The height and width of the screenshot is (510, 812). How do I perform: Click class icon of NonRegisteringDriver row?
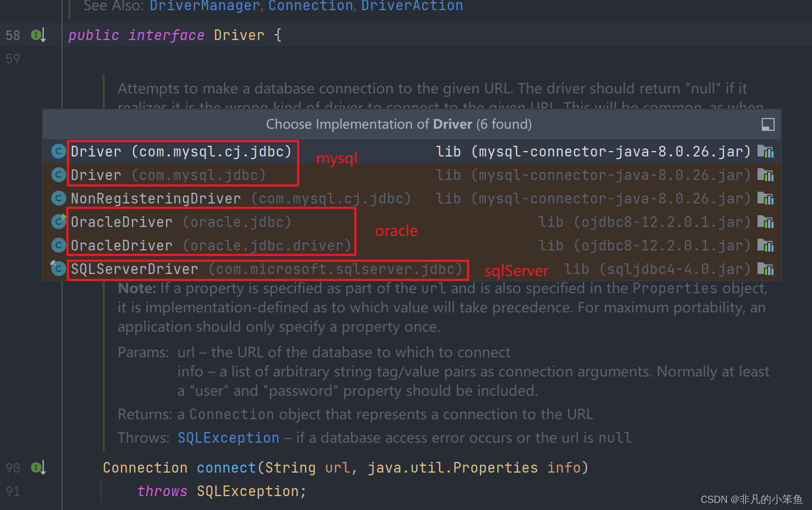[x=58, y=199]
